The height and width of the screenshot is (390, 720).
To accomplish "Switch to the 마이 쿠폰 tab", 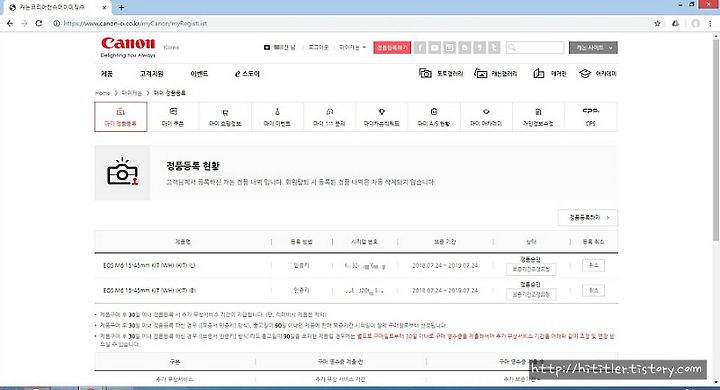I will pos(173,117).
